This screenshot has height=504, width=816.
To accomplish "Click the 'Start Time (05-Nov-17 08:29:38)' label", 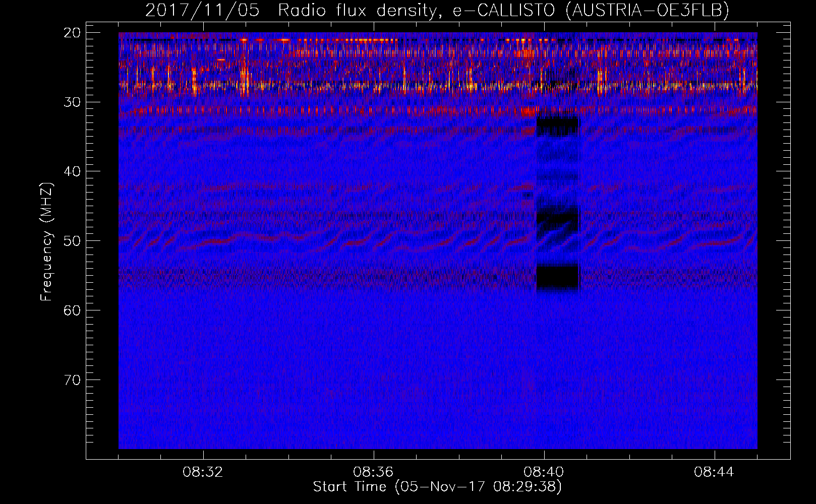I will tap(437, 486).
